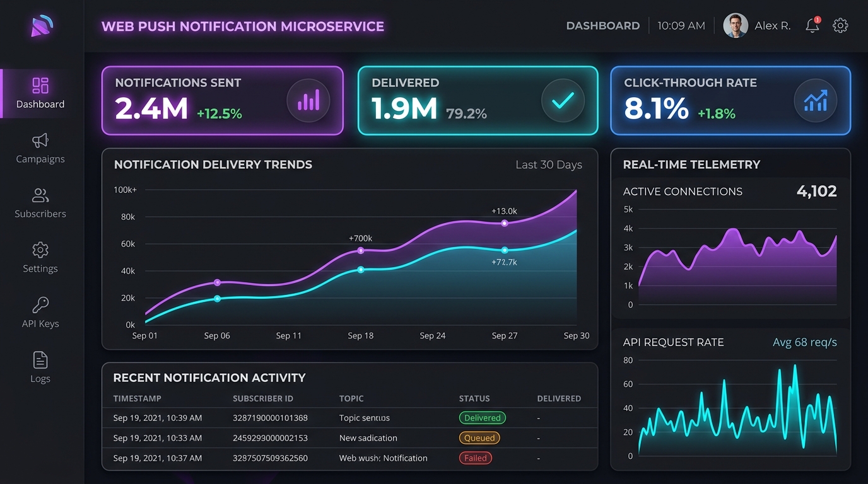Open the Dashboard sidebar item
The width and height of the screenshot is (868, 484).
pos(40,93)
